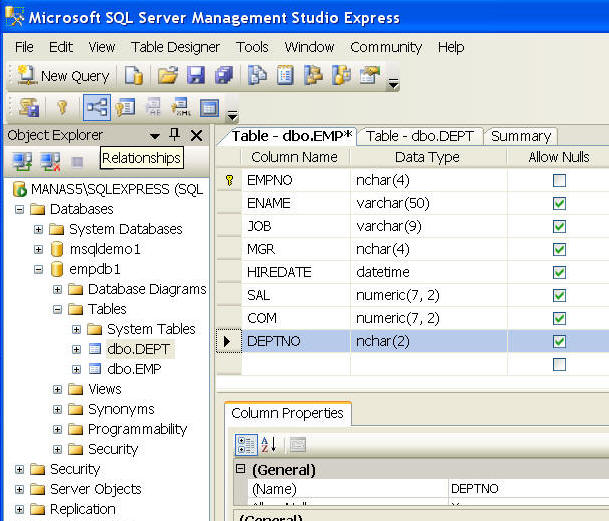
Task: Open the File menu
Action: click(x=24, y=47)
